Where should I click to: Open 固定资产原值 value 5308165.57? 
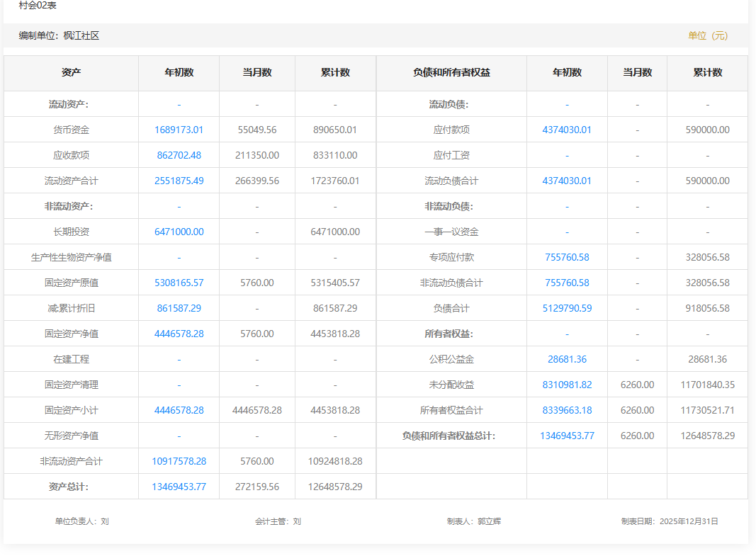click(179, 283)
